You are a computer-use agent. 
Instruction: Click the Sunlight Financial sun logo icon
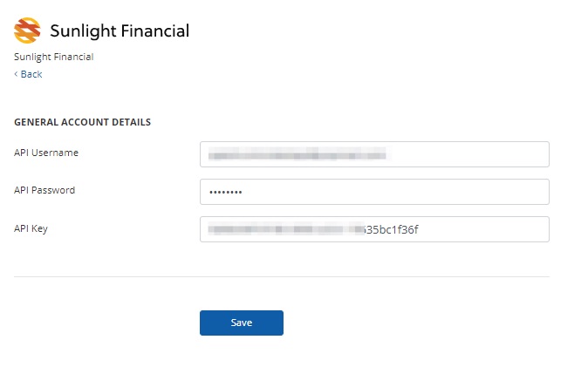[27, 31]
